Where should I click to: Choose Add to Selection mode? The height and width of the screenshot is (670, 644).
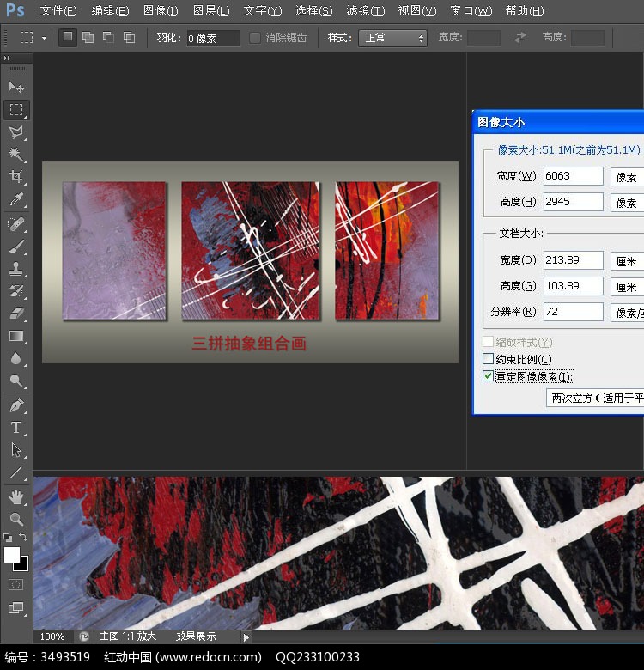(x=88, y=37)
